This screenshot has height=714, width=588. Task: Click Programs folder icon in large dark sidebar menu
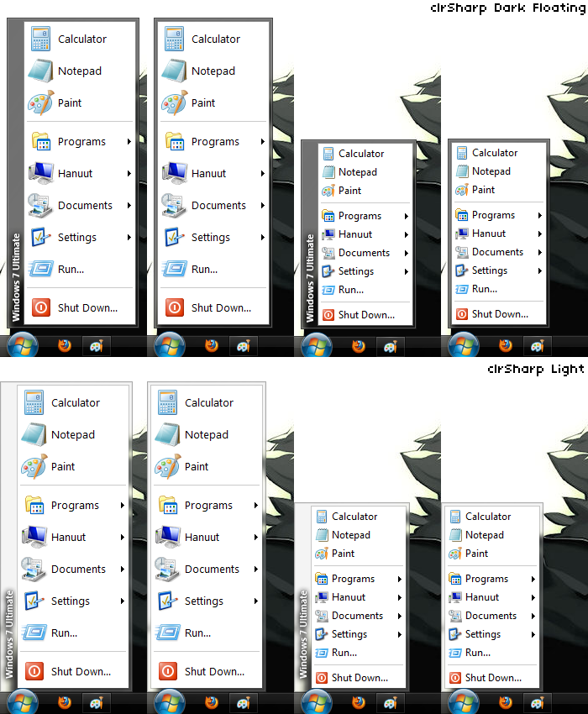[40, 142]
